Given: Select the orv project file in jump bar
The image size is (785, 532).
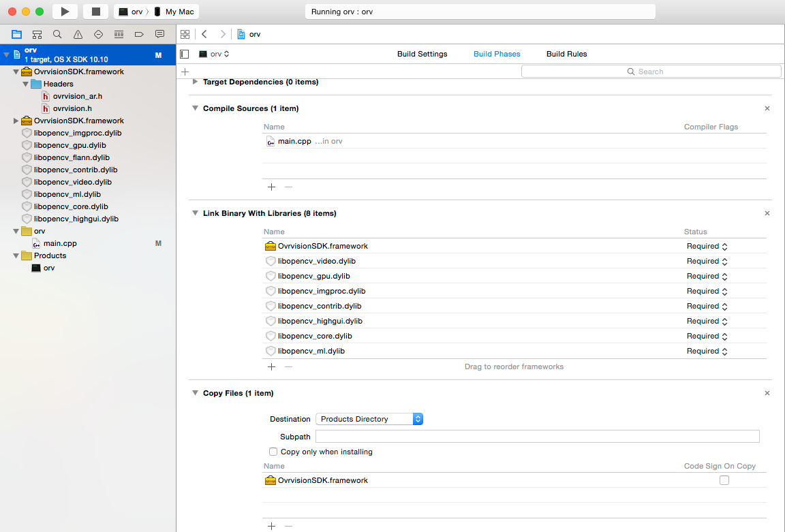Looking at the screenshot, I should click(249, 34).
